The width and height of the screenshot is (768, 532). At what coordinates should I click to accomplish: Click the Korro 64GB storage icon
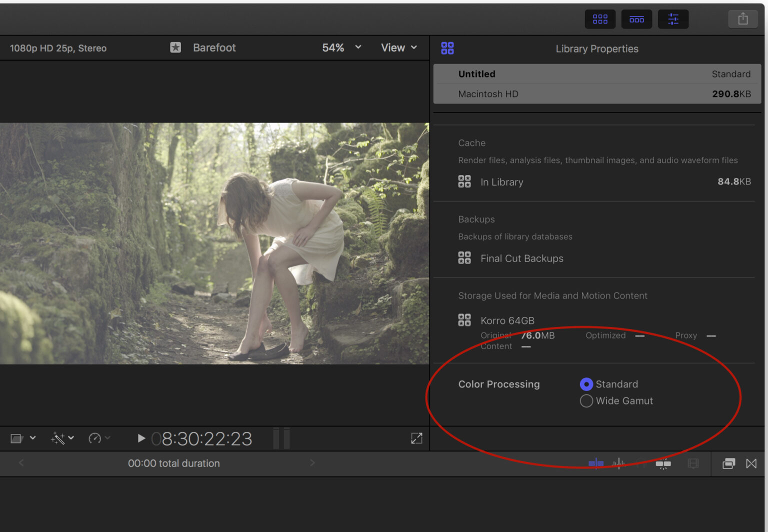[x=464, y=320]
